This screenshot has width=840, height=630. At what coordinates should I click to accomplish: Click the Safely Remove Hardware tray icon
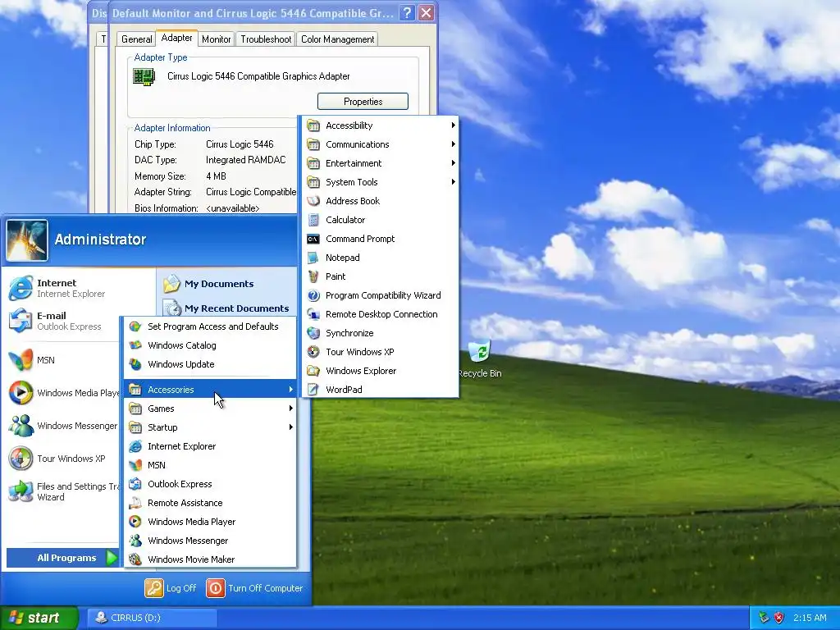point(764,618)
